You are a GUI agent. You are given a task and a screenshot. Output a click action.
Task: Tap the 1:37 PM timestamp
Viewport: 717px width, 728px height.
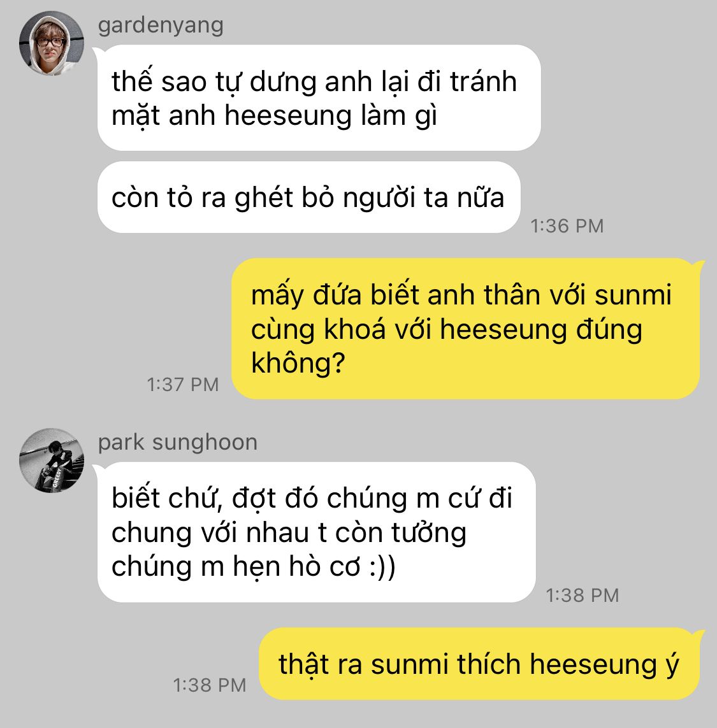coord(183,385)
